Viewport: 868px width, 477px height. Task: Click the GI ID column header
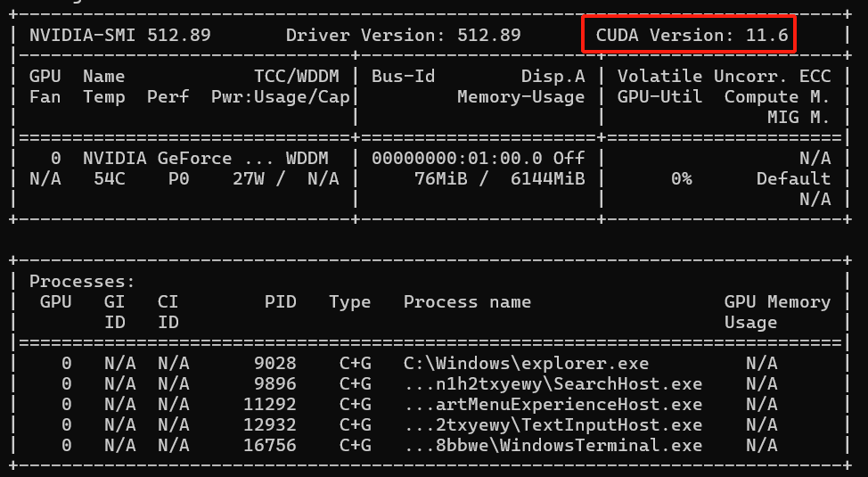(x=115, y=312)
